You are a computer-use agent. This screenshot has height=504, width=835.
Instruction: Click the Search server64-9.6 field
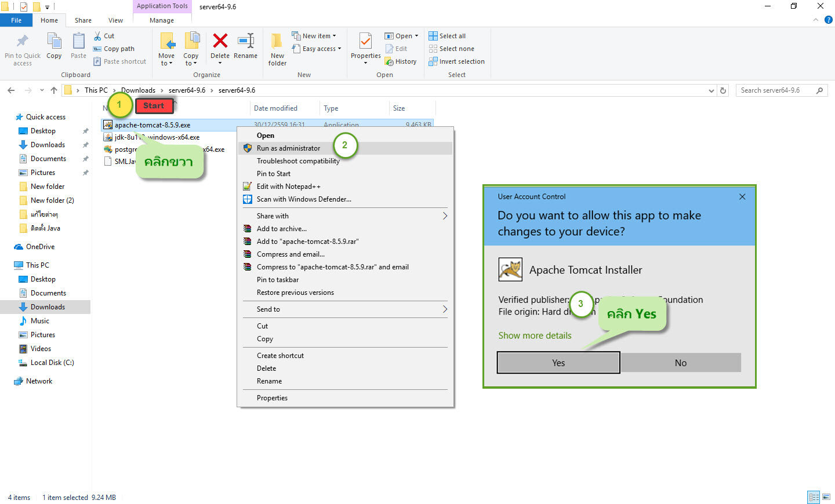[781, 90]
